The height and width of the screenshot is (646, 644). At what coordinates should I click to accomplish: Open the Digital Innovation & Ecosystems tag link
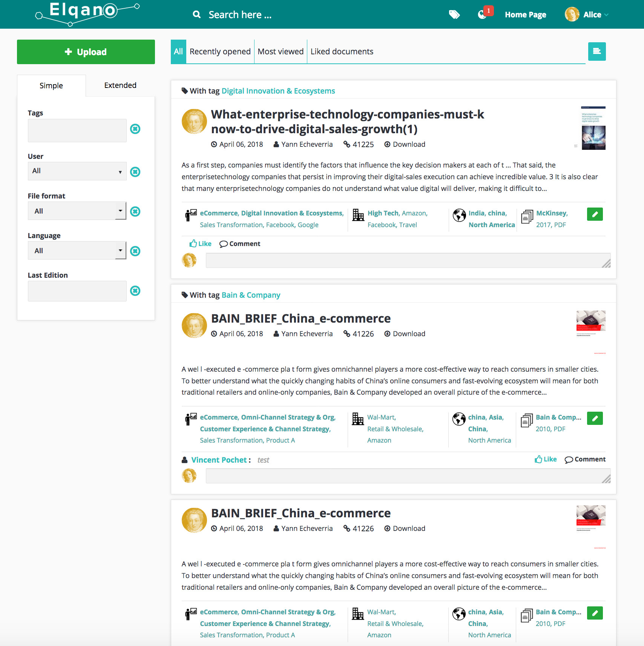278,91
